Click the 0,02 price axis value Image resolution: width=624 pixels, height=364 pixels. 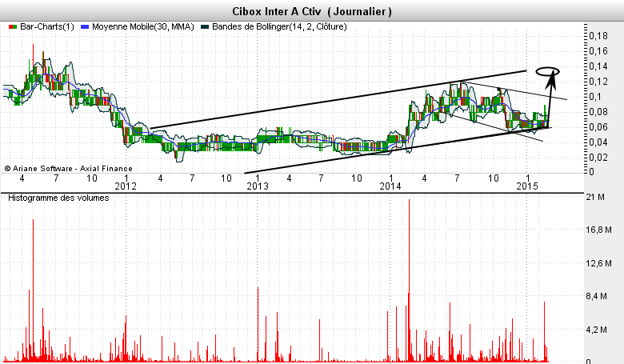[598, 158]
